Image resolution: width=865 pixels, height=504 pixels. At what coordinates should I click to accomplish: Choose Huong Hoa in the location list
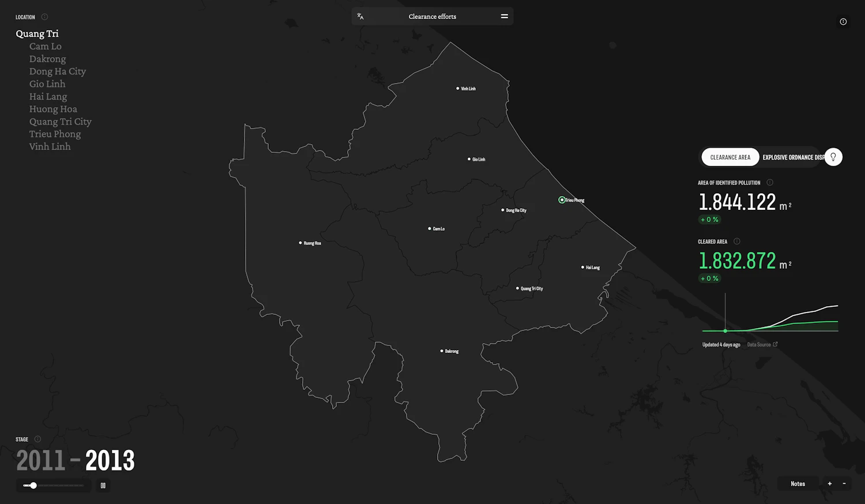pos(53,109)
